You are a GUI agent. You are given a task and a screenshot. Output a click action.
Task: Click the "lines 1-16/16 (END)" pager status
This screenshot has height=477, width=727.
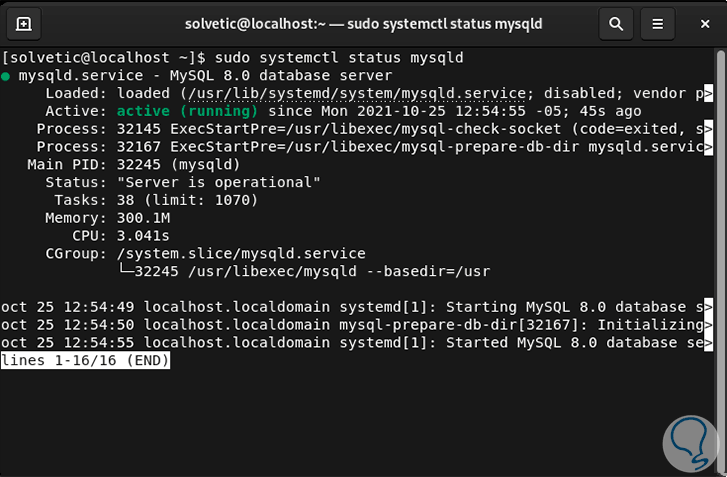coord(85,361)
